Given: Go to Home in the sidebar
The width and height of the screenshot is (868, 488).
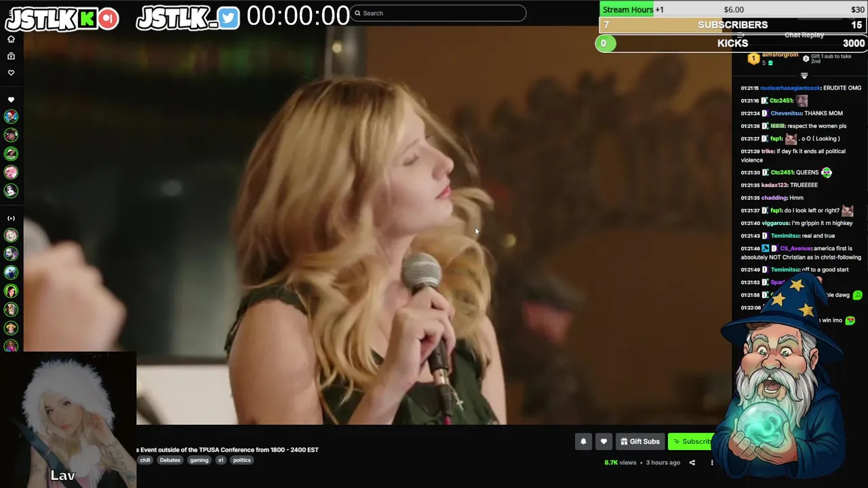Looking at the screenshot, I should (x=11, y=39).
